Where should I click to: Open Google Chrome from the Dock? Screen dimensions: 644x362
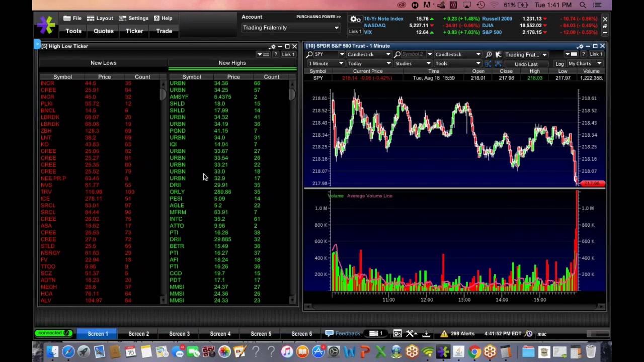(474, 352)
